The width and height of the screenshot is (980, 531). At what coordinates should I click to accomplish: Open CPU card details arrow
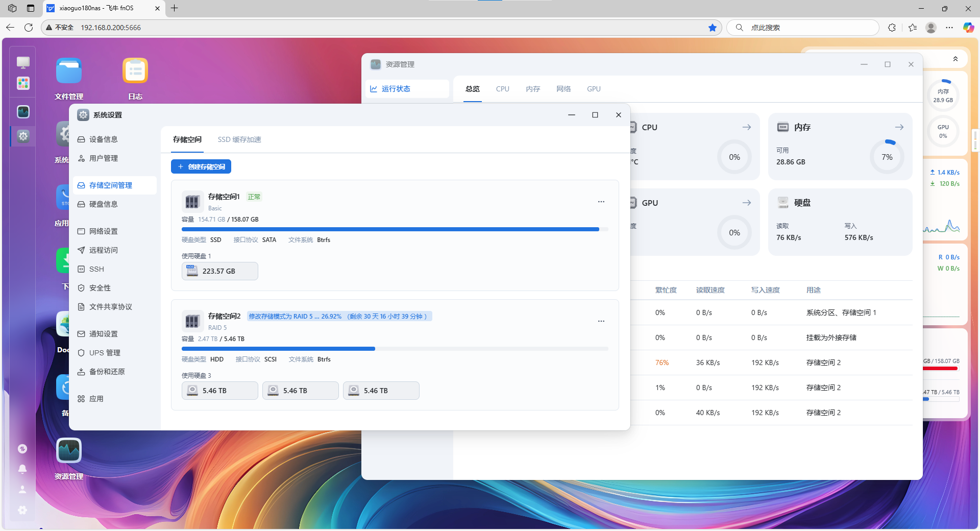coord(747,127)
